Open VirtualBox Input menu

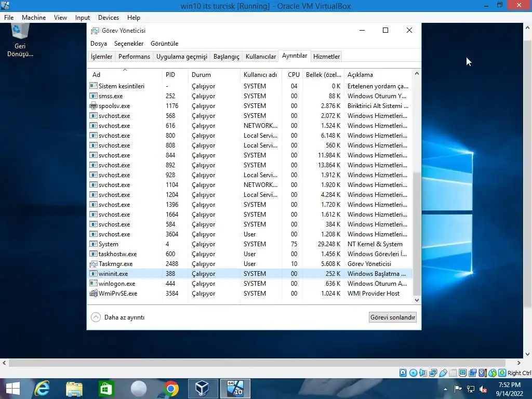[83, 18]
